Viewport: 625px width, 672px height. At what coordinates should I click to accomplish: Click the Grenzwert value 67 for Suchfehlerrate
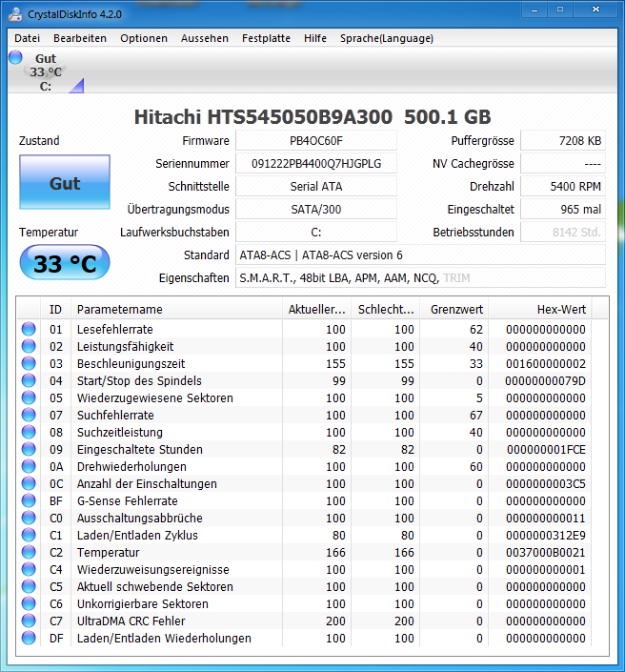(x=476, y=416)
